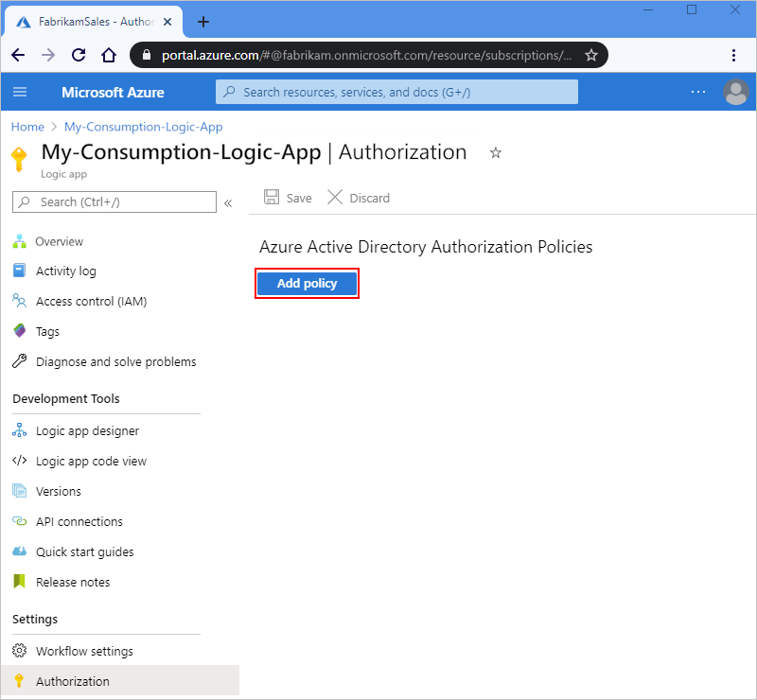
Task: Open Logic app designer in sidebar
Action: point(87,431)
